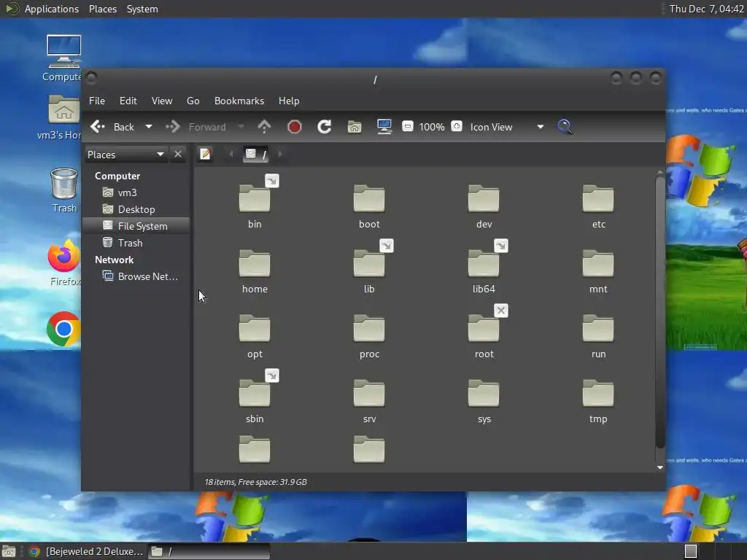Open the etc folder
Screen dimensions: 747x560
(x=598, y=199)
